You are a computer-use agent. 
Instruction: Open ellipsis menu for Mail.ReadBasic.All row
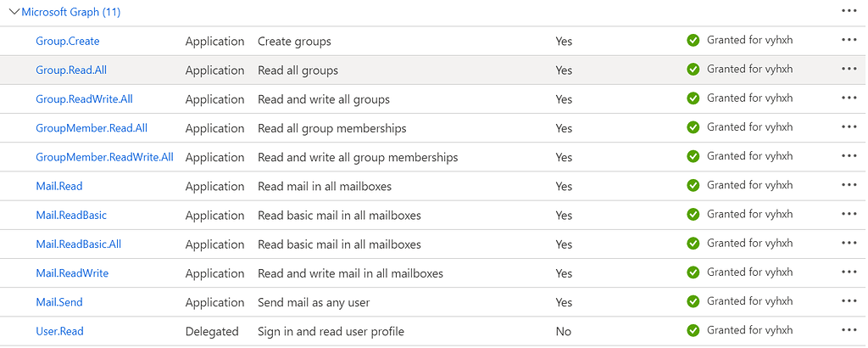[x=849, y=243]
